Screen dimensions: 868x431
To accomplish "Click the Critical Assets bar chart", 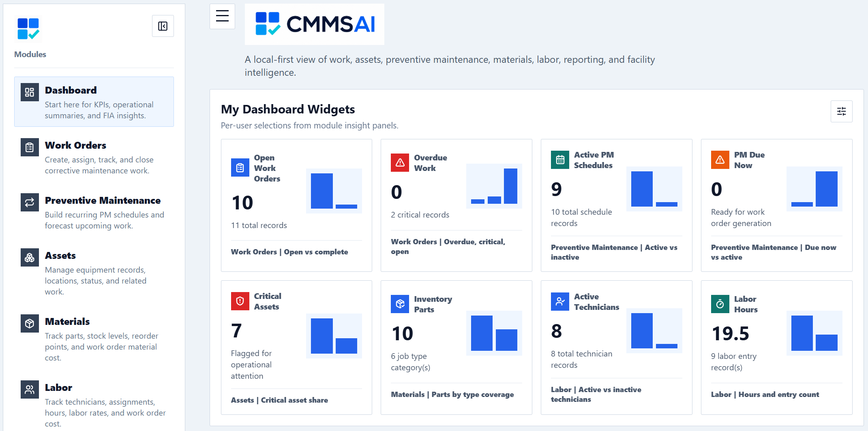I will tap(334, 336).
